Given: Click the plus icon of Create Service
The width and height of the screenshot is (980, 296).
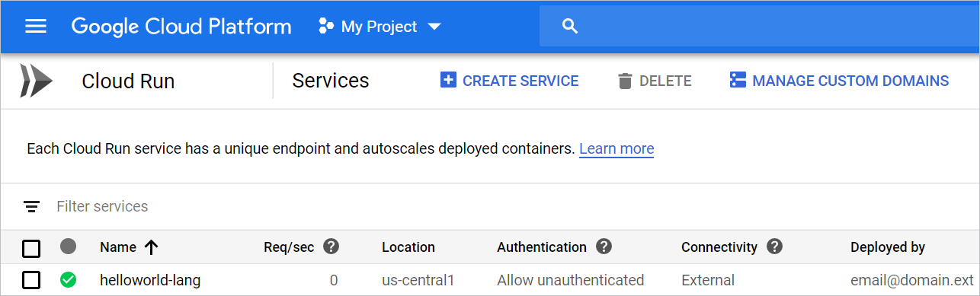Looking at the screenshot, I should point(448,81).
